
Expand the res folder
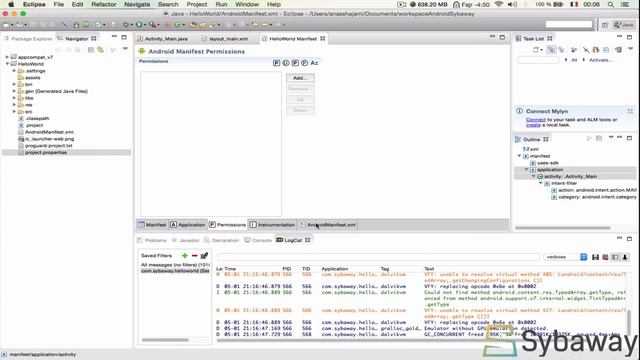click(14, 105)
